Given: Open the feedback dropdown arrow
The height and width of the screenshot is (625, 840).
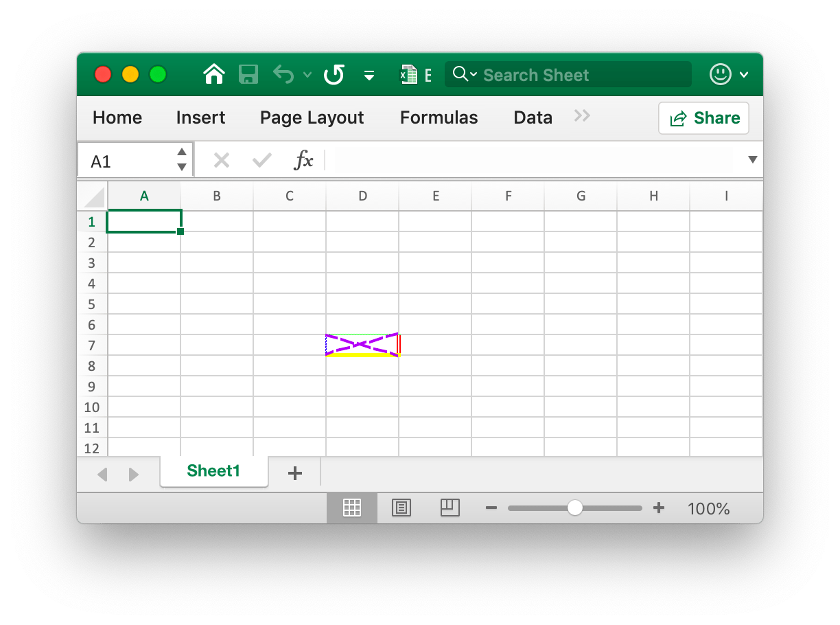Looking at the screenshot, I should (744, 75).
